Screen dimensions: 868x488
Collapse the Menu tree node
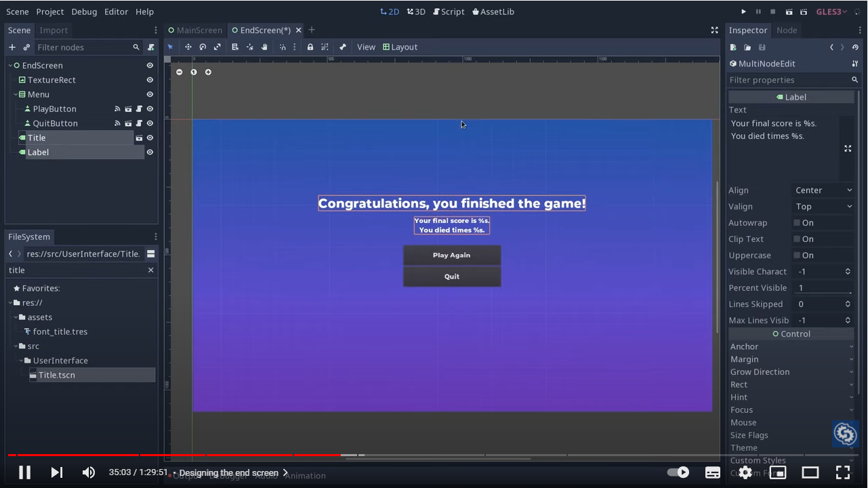point(16,94)
